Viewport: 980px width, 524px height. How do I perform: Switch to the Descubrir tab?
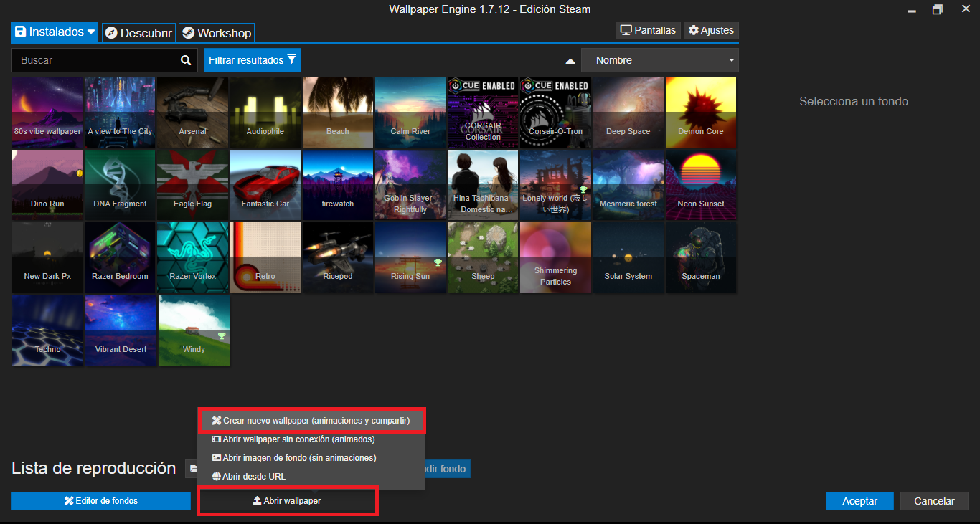[x=139, y=33]
